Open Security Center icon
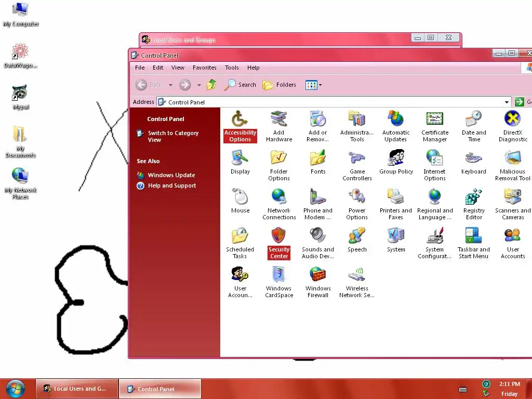 pyautogui.click(x=279, y=243)
